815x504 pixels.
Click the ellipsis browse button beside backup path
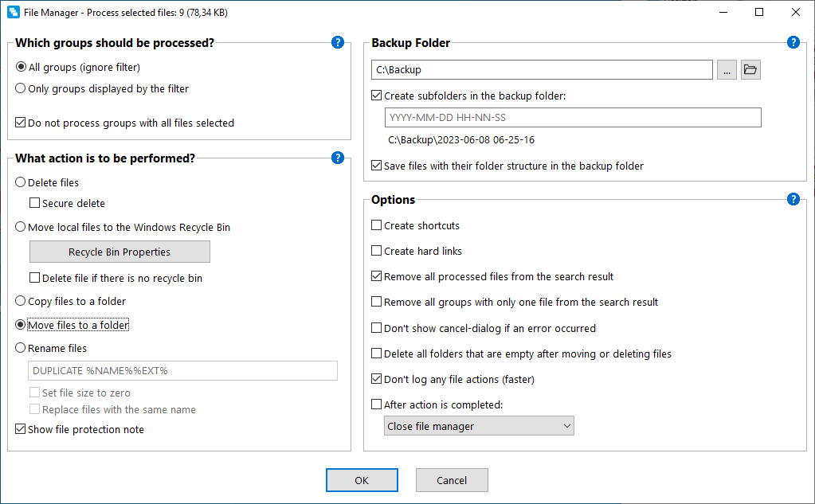[x=727, y=69]
